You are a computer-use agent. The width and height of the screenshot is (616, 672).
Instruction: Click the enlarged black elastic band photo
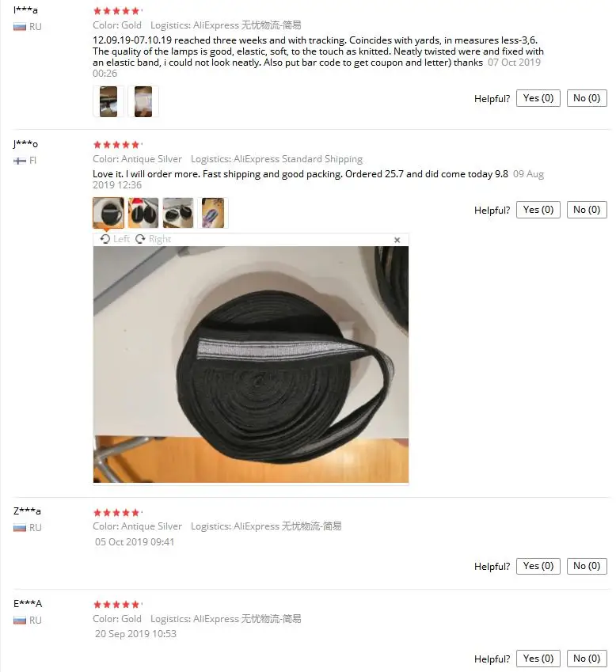click(251, 364)
